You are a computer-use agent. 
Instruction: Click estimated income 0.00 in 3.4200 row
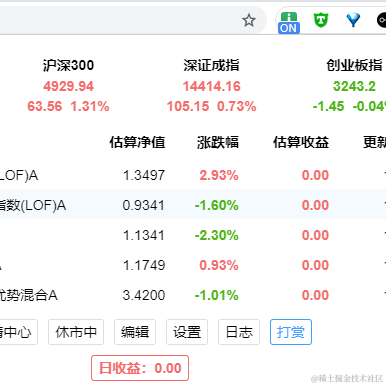315,295
